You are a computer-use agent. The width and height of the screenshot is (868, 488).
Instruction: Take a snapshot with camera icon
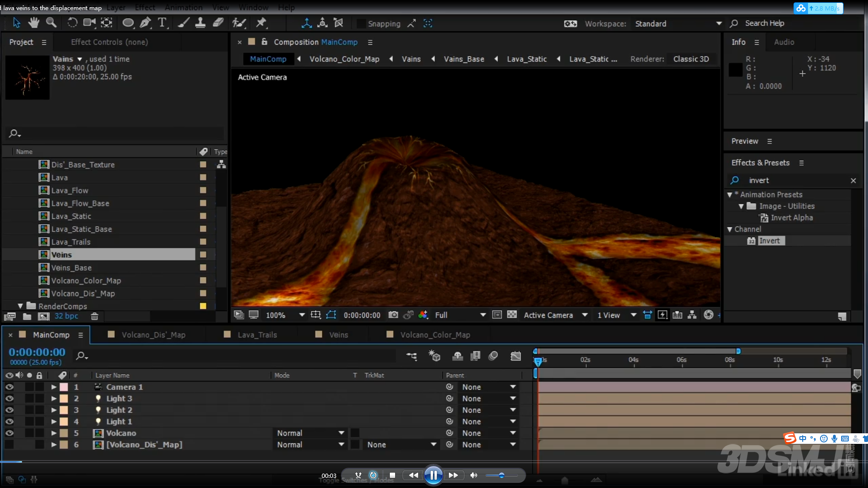tap(393, 315)
